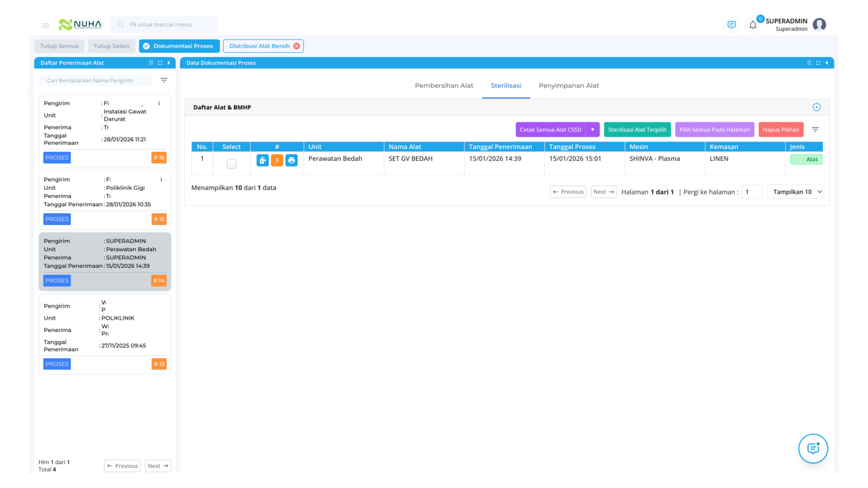Viewport: 868px width, 488px height.
Task: Activate the Dokumentasi Proses tab
Action: click(180, 46)
